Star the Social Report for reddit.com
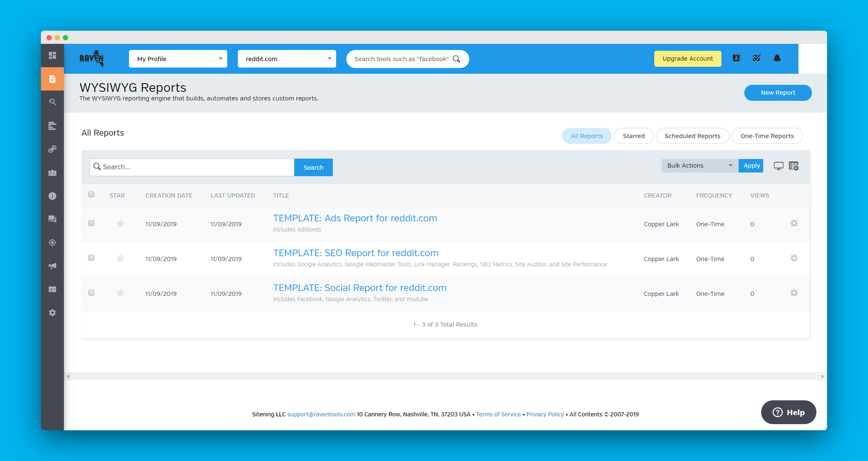Image resolution: width=868 pixels, height=461 pixels. tap(120, 293)
